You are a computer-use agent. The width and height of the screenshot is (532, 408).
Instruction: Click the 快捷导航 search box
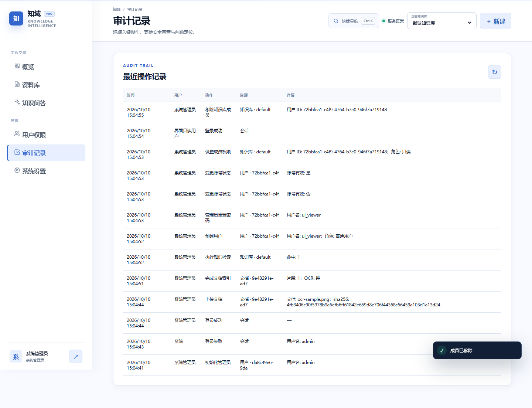(x=354, y=21)
